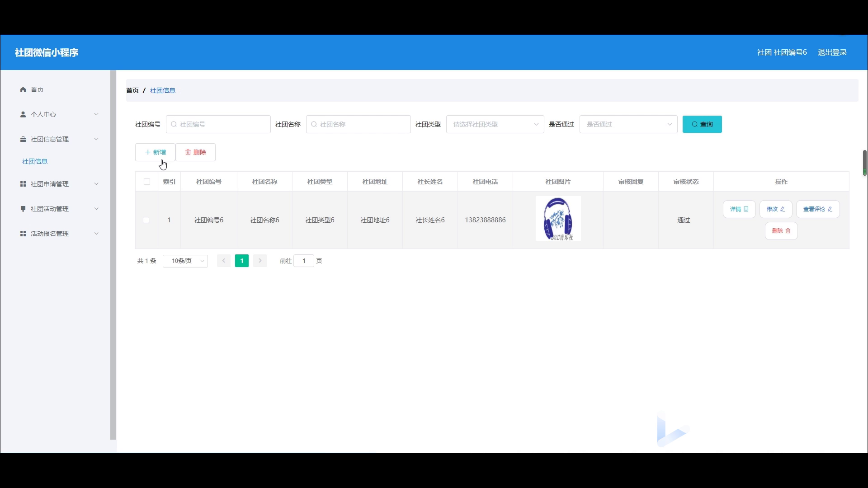868x488 pixels.
Task: Click the 删除 button above the table
Action: tap(195, 152)
